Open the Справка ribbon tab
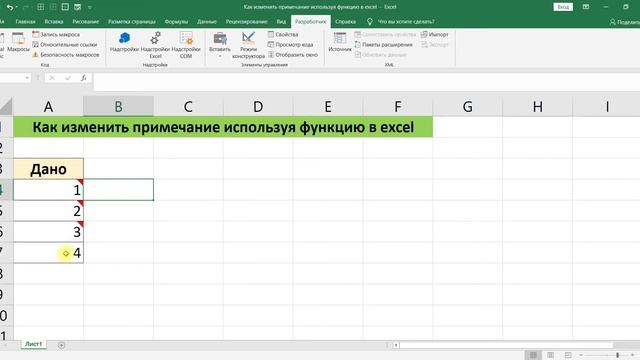640x360 pixels. pos(346,22)
